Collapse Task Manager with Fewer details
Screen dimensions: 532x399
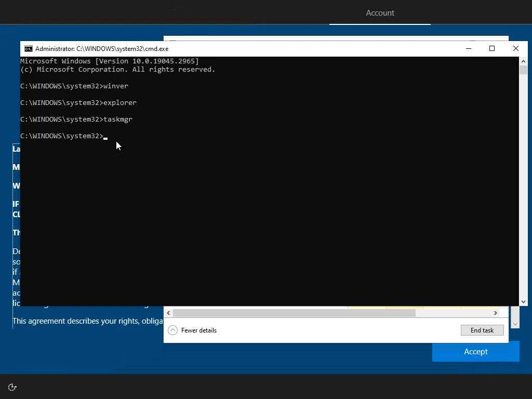point(192,330)
